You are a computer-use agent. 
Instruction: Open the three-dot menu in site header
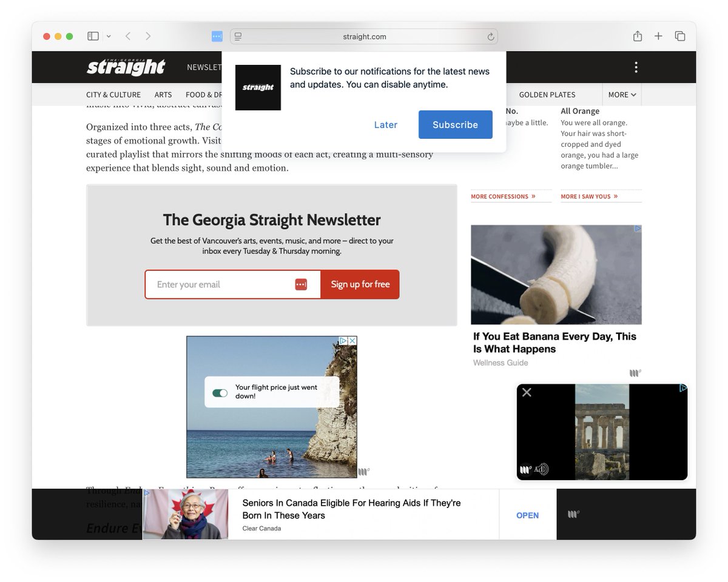click(636, 67)
